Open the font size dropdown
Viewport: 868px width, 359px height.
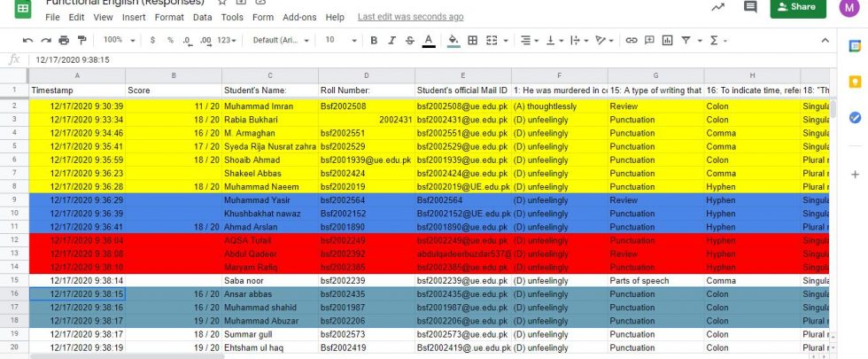(340, 41)
